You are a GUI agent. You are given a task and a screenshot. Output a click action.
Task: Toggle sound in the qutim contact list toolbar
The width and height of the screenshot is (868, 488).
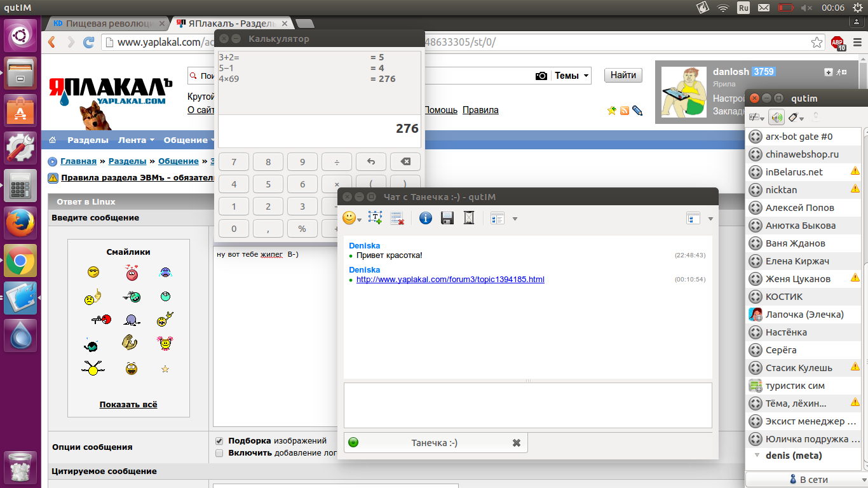[776, 118]
